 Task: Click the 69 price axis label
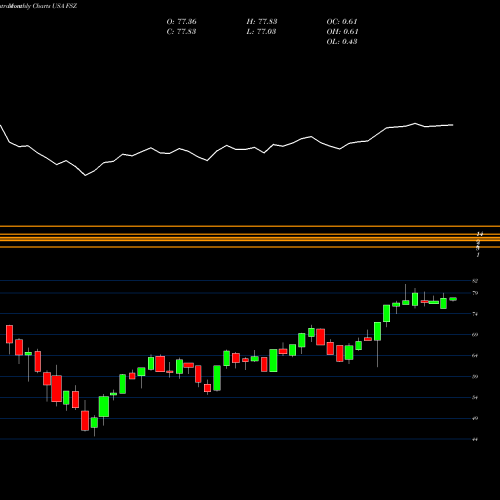coord(475,335)
